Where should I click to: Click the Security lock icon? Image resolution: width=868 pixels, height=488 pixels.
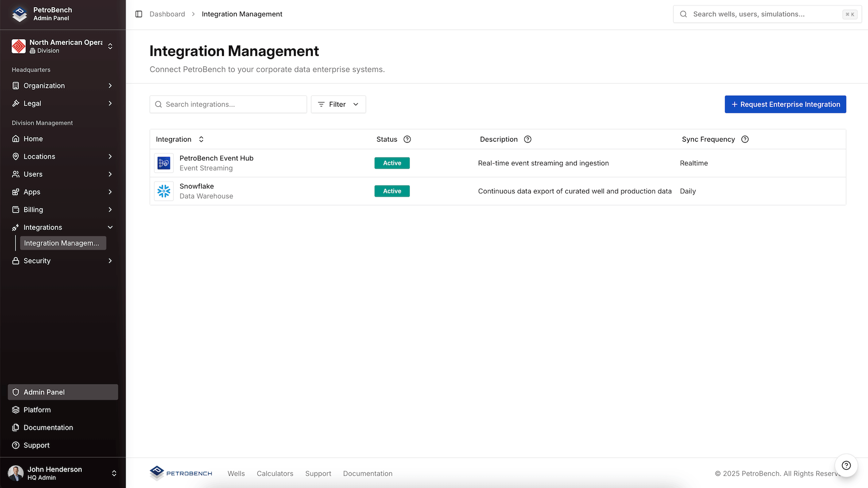pyautogui.click(x=16, y=261)
